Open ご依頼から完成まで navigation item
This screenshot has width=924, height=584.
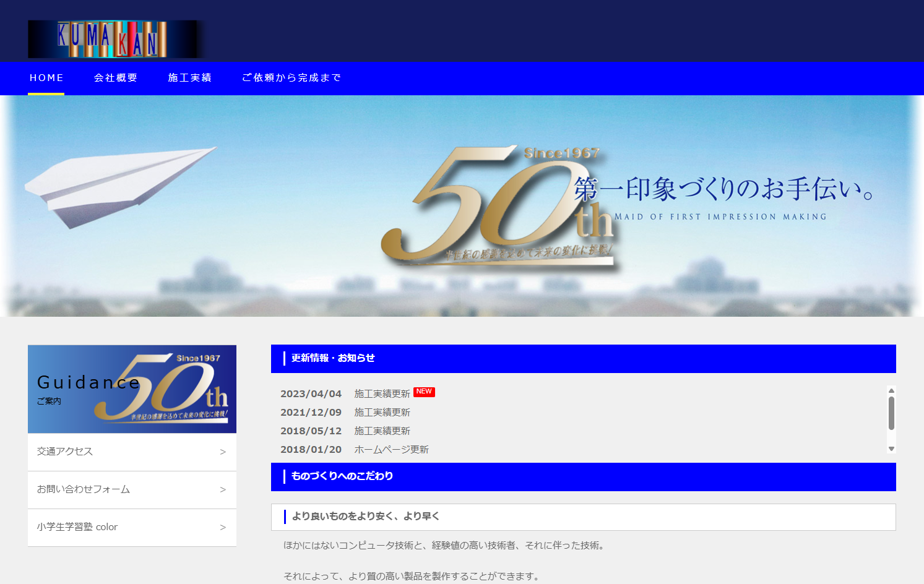(291, 78)
